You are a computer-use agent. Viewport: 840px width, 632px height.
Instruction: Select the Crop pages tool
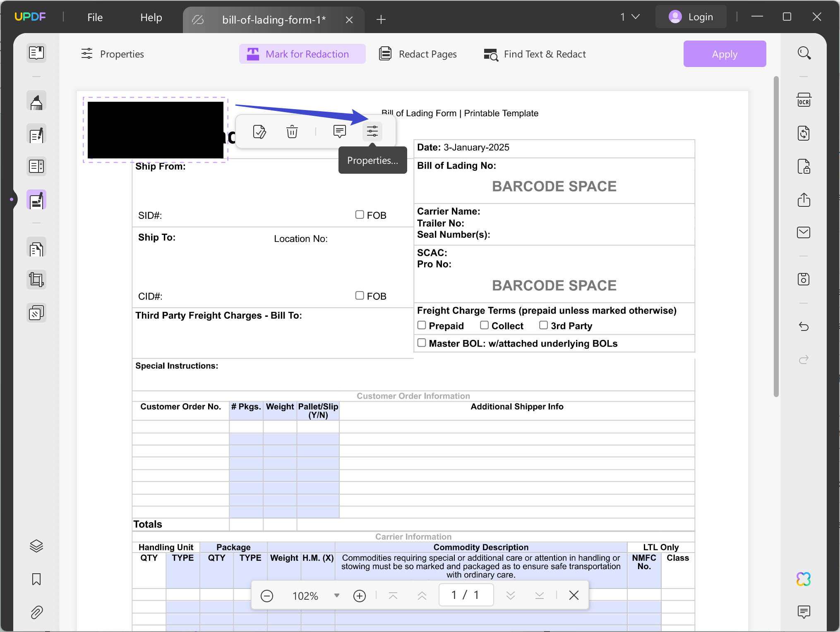pyautogui.click(x=36, y=280)
